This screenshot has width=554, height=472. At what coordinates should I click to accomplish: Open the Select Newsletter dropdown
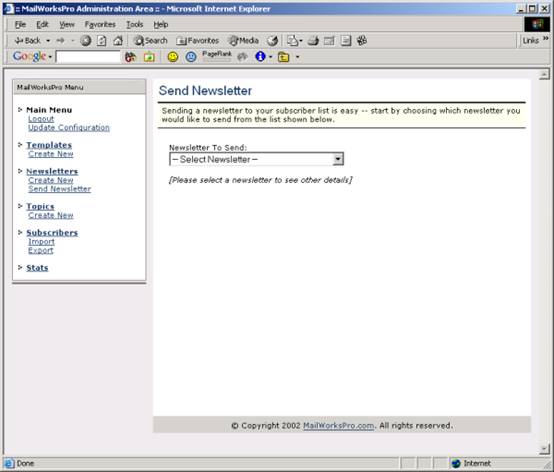(x=256, y=159)
